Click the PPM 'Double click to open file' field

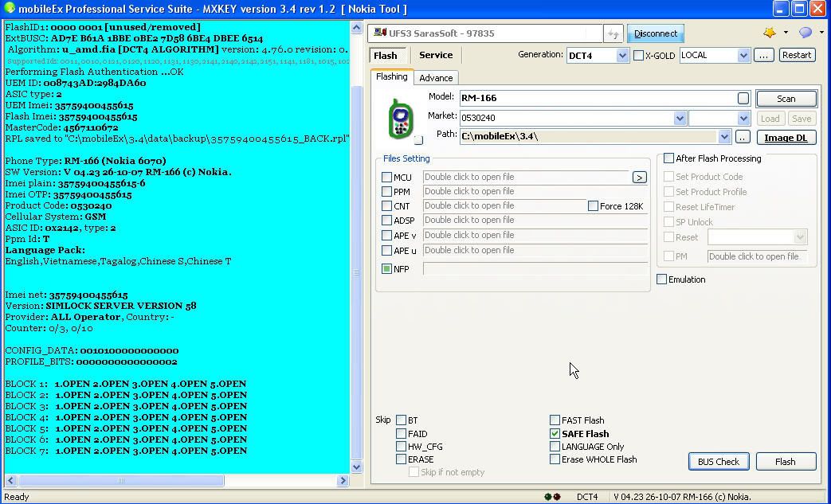click(x=535, y=191)
